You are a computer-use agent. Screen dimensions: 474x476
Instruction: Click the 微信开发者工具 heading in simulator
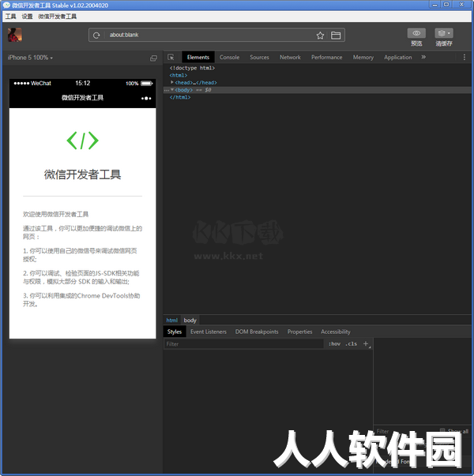click(82, 174)
